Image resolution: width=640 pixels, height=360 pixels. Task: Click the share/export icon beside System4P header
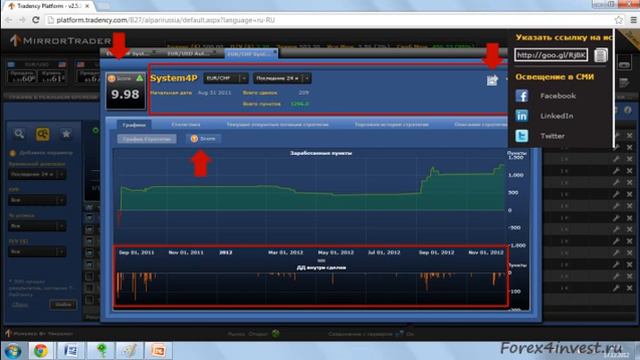492,80
